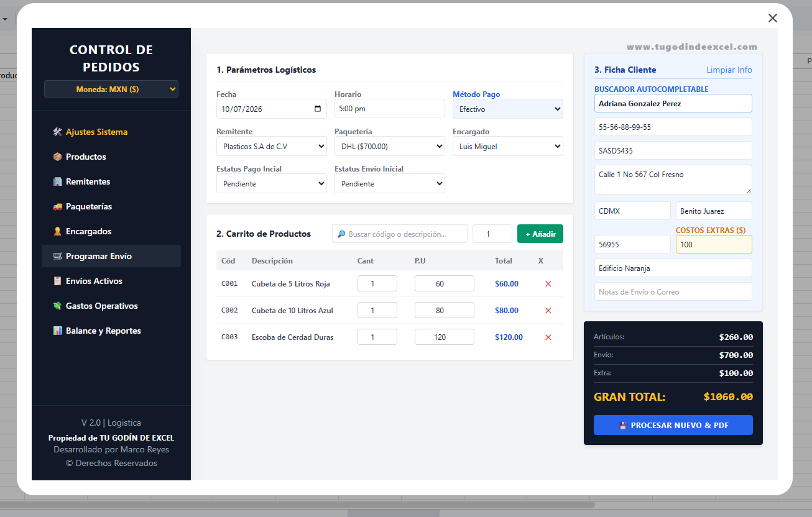Click the horizontal scrollbar of the spreadsheet behind
The width and height of the screenshot is (812, 517).
(x=298, y=505)
